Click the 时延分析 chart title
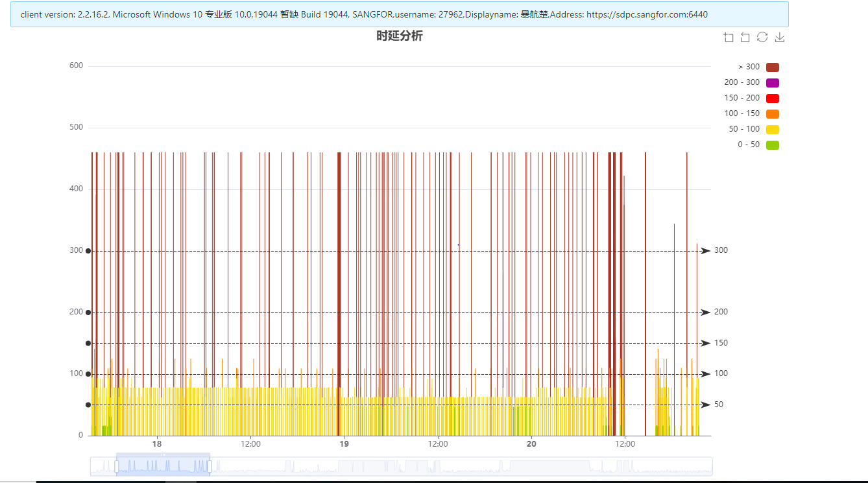Image resolution: width=868 pixels, height=483 pixels. click(x=399, y=36)
